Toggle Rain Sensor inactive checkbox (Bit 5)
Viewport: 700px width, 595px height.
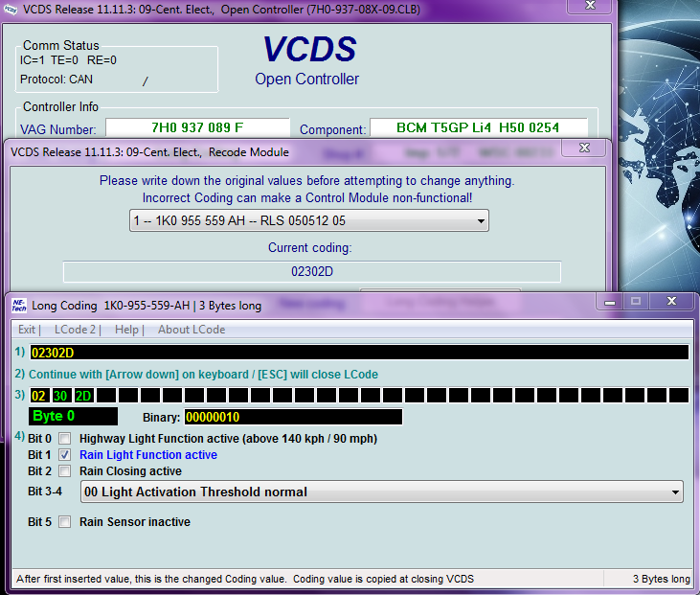(x=65, y=522)
